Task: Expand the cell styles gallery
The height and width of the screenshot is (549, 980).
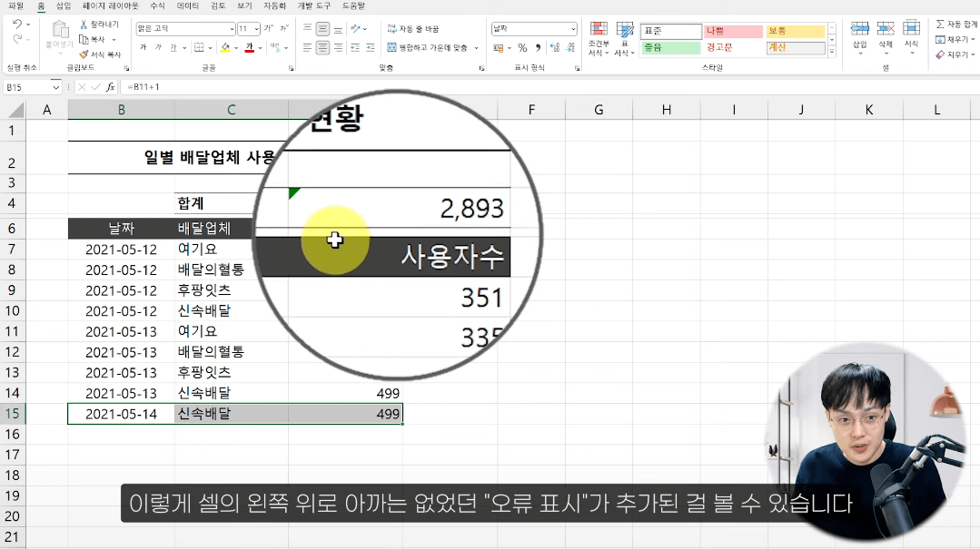Action: click(832, 53)
